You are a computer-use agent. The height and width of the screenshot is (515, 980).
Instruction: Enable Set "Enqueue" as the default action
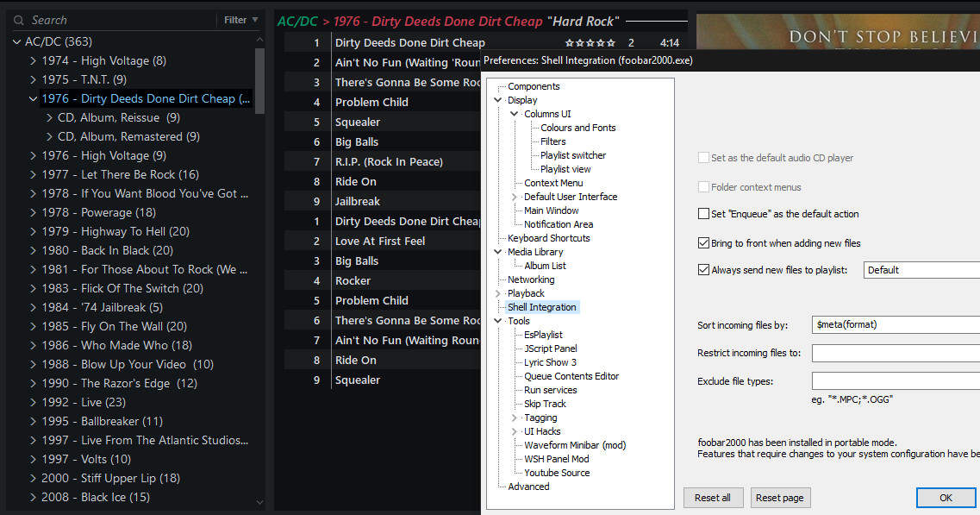pos(703,214)
